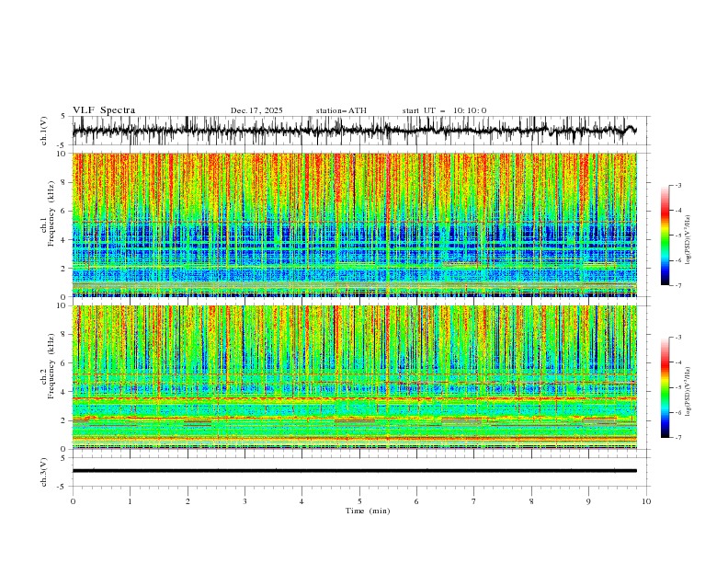
Task: Click time axis tick label "1"
Action: pyautogui.click(x=130, y=501)
